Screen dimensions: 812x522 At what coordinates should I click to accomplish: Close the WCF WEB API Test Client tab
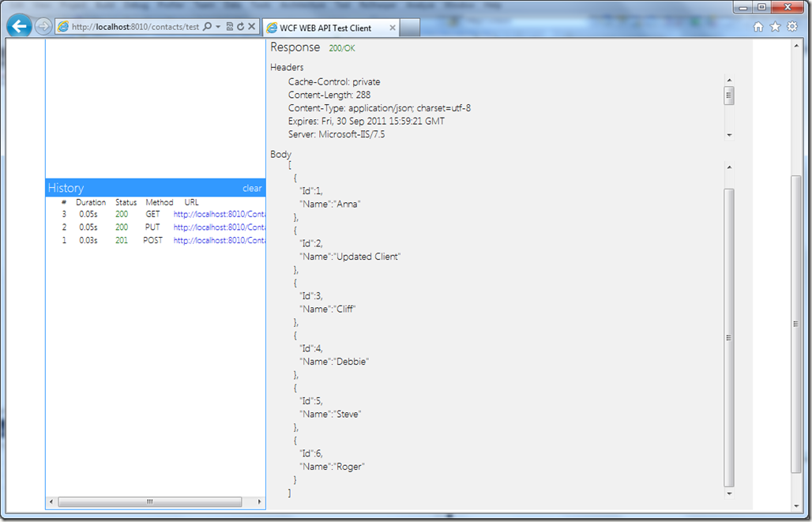pyautogui.click(x=393, y=28)
